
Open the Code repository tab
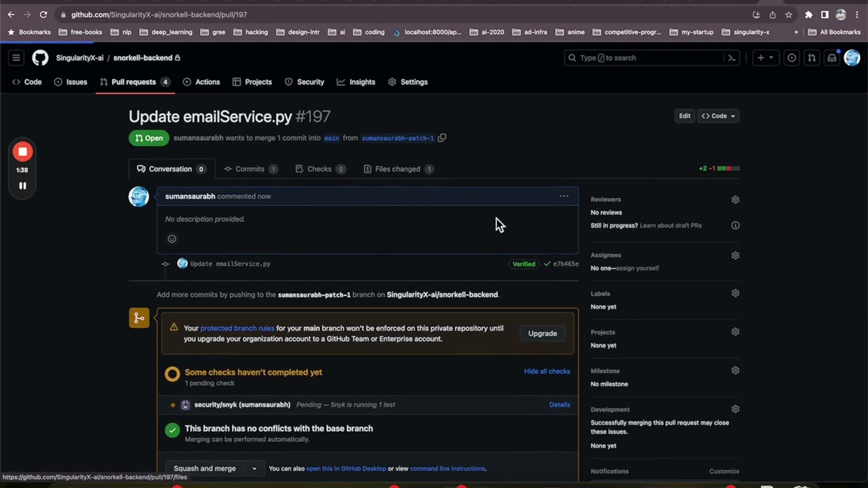coord(27,82)
